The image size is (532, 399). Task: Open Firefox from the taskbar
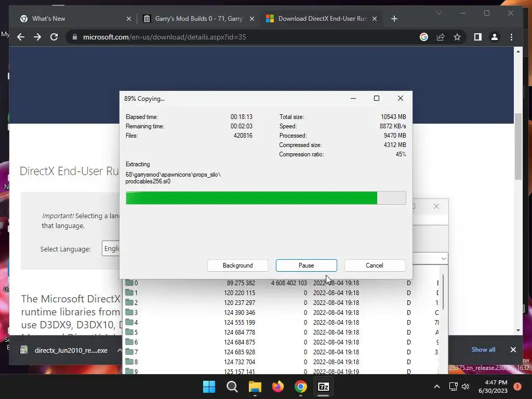click(x=277, y=387)
